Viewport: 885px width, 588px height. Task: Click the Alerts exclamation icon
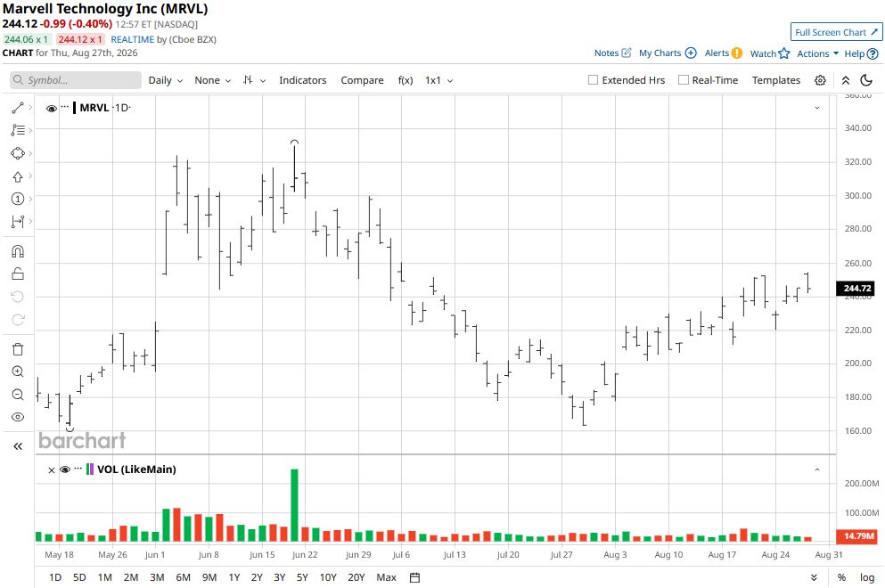click(x=736, y=53)
